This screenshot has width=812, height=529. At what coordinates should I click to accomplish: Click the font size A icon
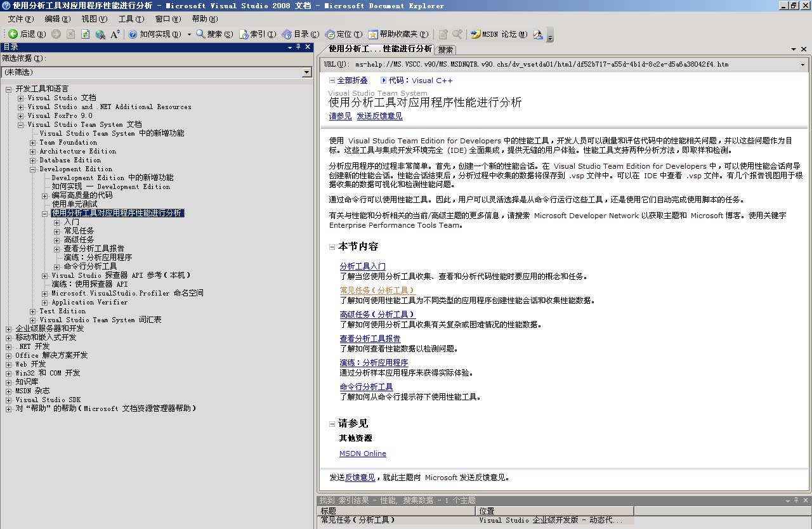pyautogui.click(x=115, y=34)
